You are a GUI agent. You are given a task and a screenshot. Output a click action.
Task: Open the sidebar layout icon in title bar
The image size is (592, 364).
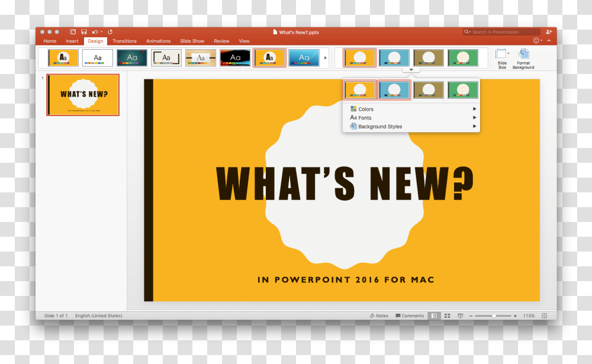click(73, 32)
